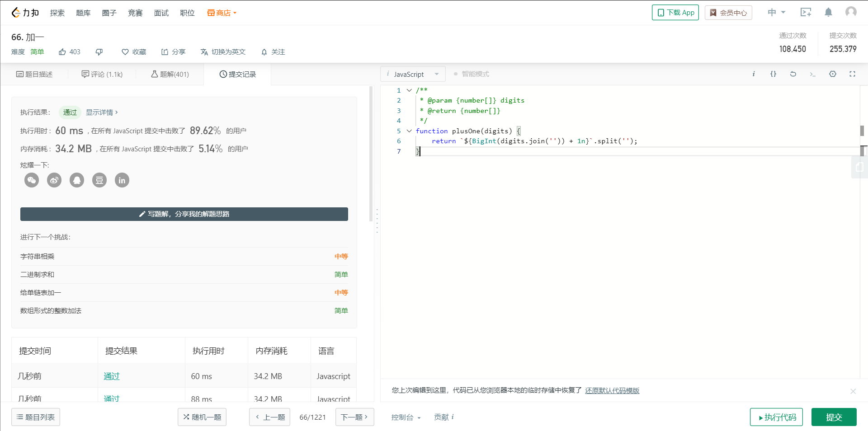Switch to 题解(401) tab

170,74
